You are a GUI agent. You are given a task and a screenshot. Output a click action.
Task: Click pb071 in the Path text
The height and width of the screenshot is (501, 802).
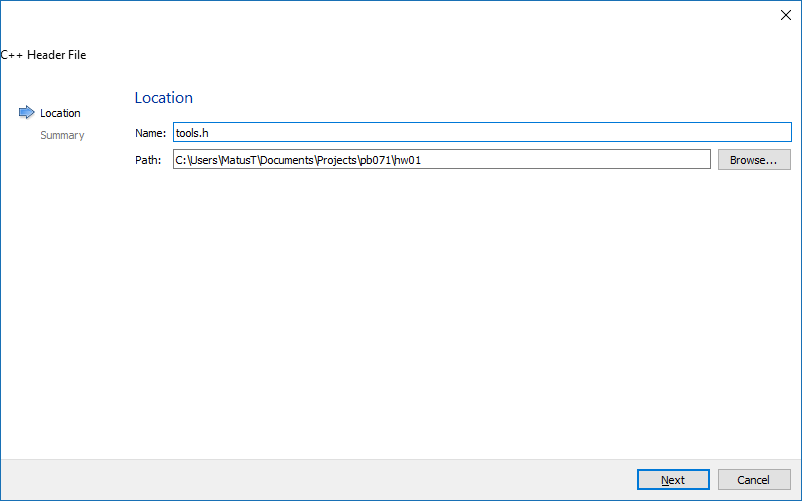(x=375, y=160)
